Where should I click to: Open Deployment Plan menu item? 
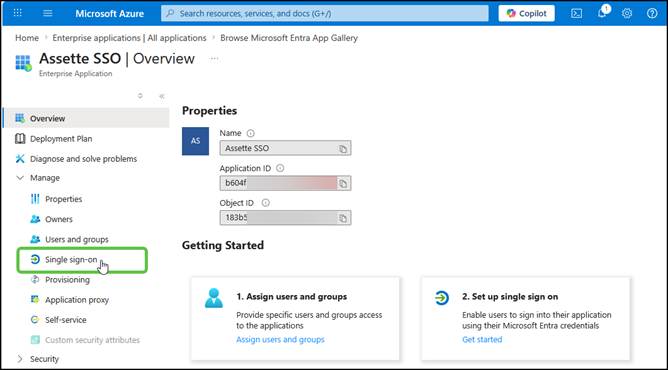point(61,139)
